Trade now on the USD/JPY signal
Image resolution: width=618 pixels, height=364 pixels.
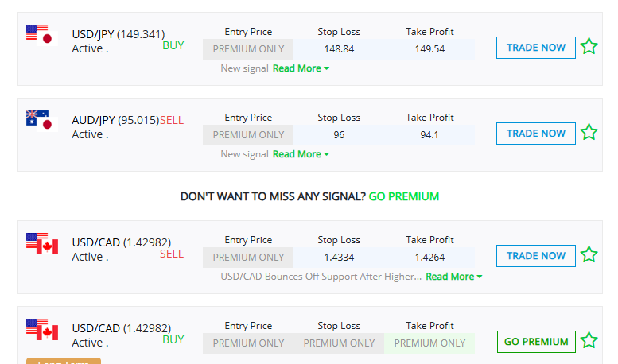tap(535, 48)
